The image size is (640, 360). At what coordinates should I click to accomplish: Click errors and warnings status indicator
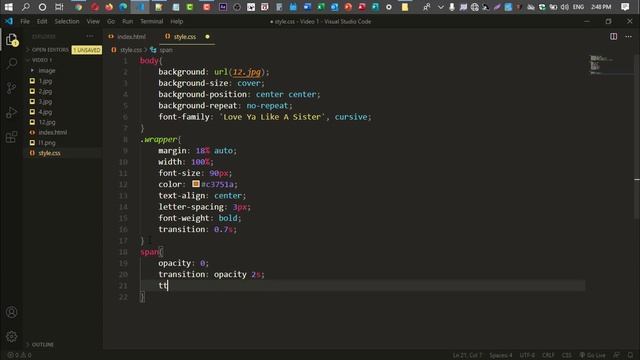(x=19, y=355)
